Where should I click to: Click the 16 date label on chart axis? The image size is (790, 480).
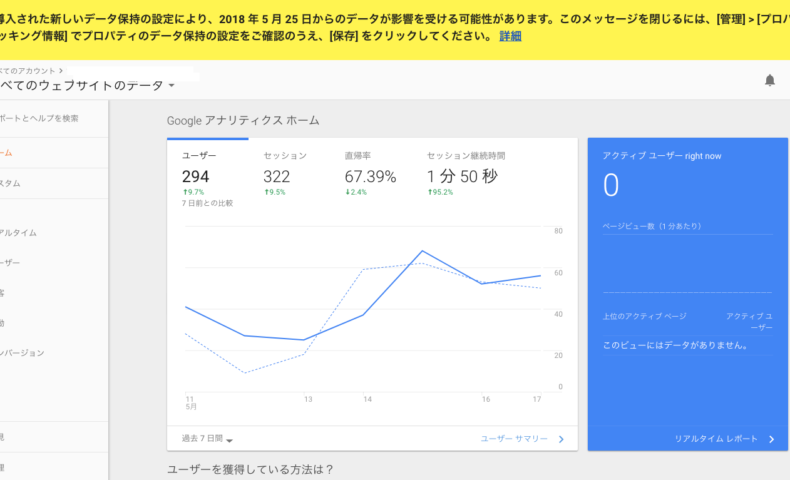click(x=486, y=399)
